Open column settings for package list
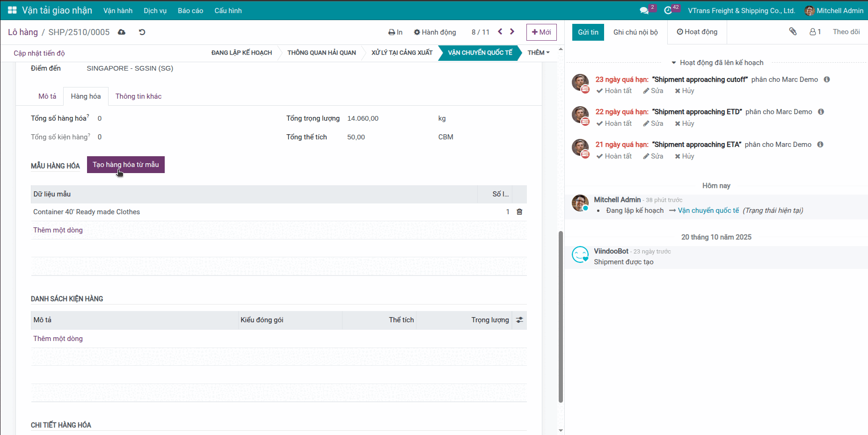The width and height of the screenshot is (868, 435). 519,320
